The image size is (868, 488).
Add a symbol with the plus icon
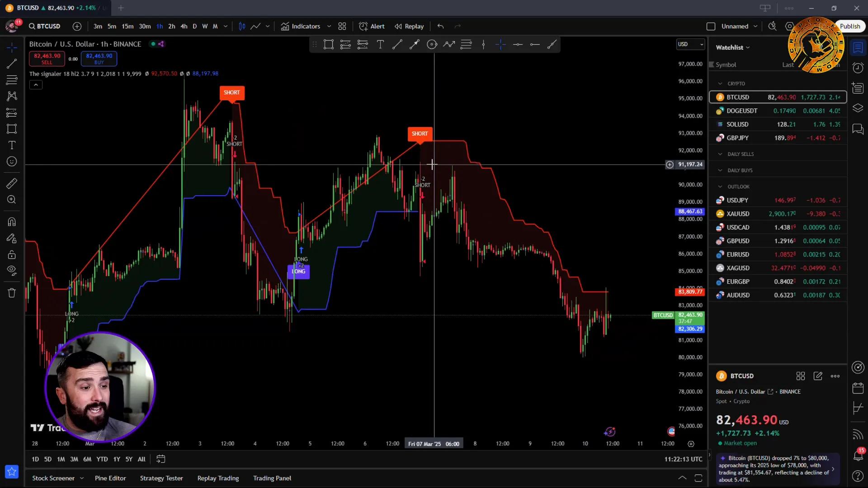77,26
